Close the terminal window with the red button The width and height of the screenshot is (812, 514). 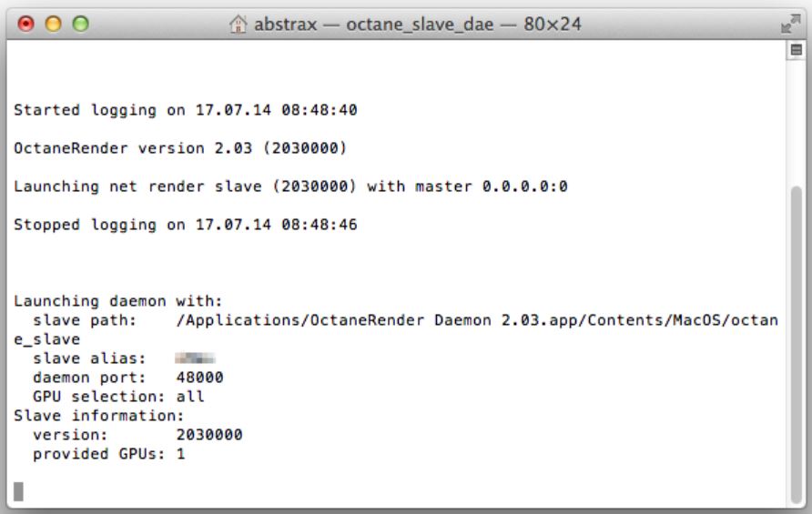coord(25,22)
